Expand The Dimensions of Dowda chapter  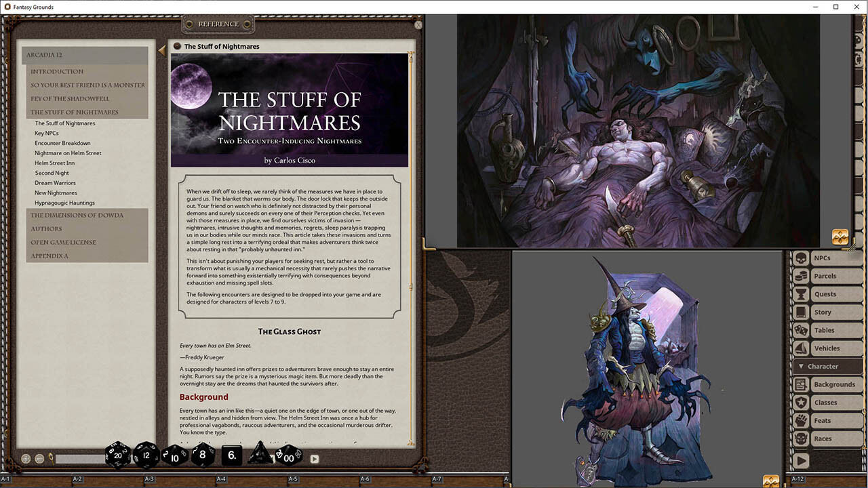77,216
